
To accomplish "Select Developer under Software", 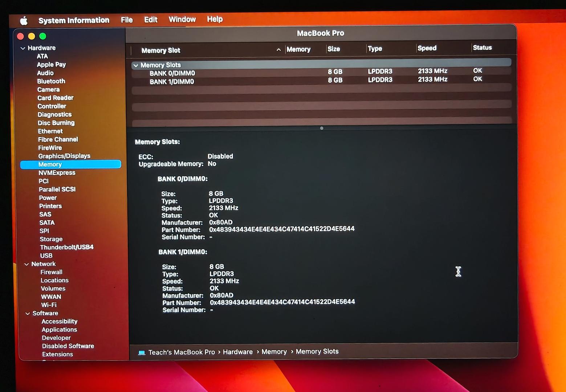I will click(x=56, y=338).
